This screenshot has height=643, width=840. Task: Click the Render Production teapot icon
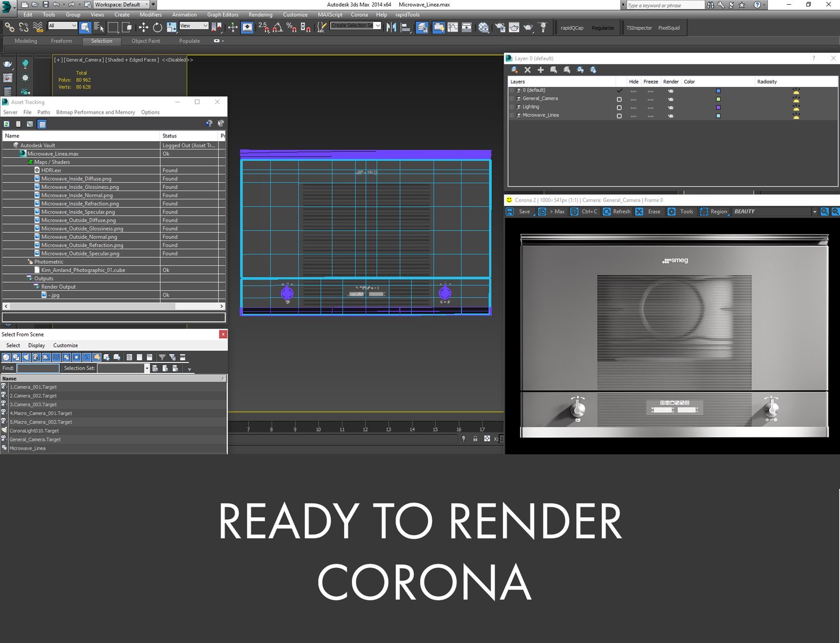point(528,27)
